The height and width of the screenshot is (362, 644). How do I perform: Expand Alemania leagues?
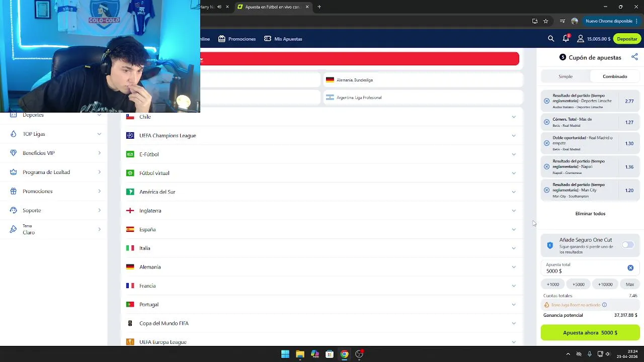[x=514, y=267]
